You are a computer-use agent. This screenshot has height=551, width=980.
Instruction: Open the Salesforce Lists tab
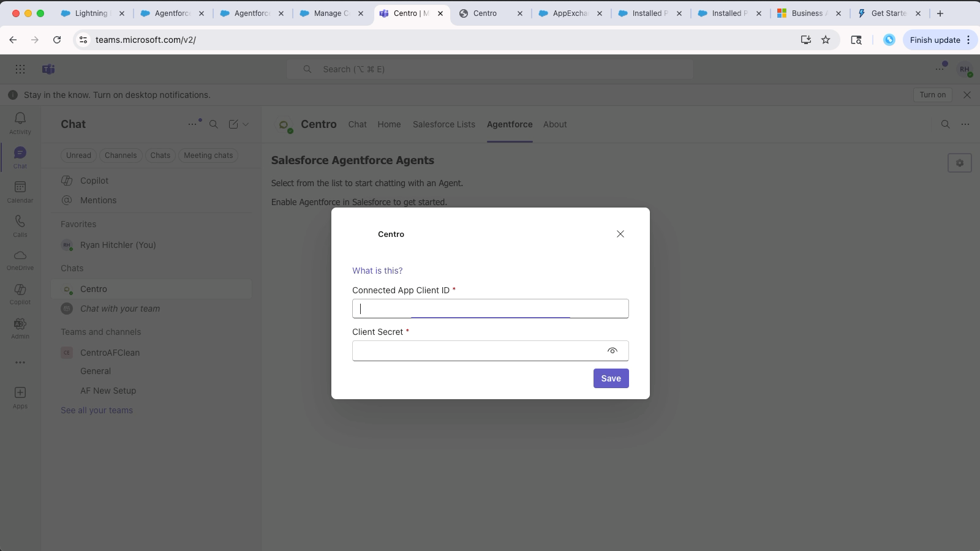444,124
